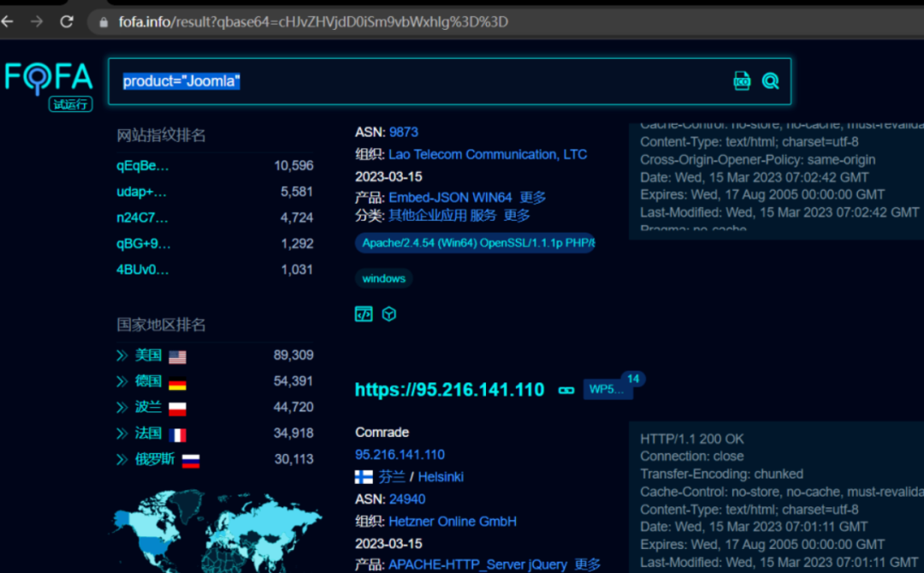Image resolution: width=924 pixels, height=573 pixels.
Task: Reload the page with the refresh icon
Action: [x=67, y=21]
